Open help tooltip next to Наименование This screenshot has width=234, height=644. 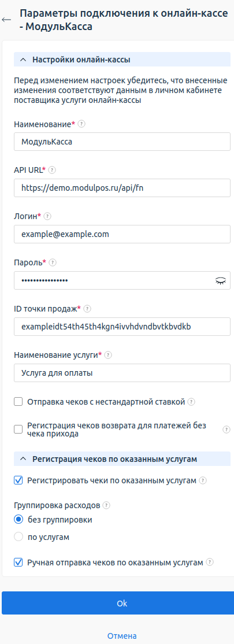[81, 124]
